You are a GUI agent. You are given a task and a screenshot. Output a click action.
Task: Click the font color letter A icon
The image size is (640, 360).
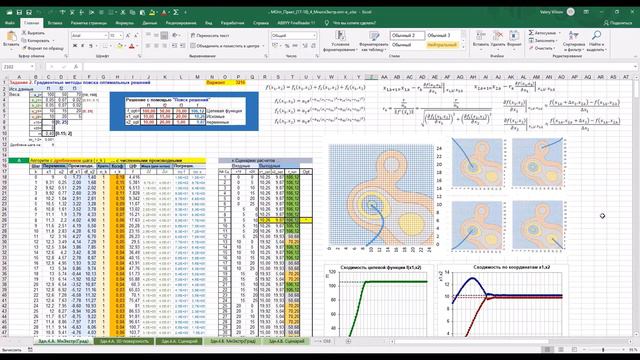click(131, 46)
